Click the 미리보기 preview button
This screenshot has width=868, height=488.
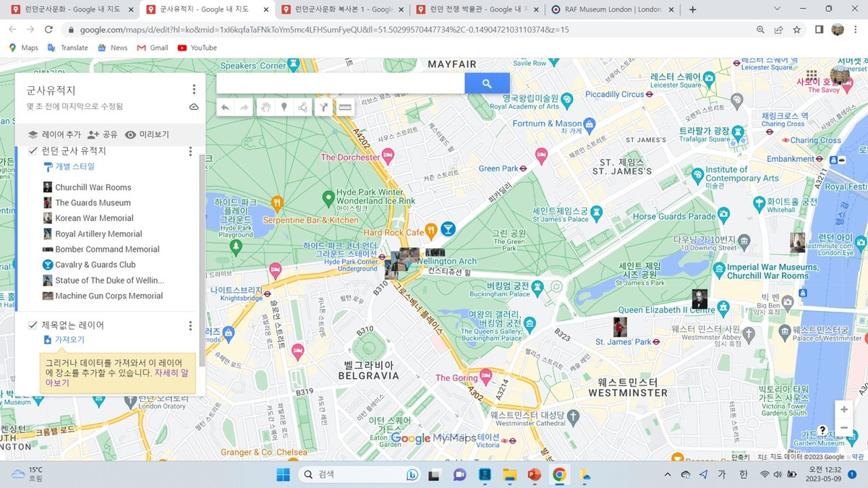point(147,134)
